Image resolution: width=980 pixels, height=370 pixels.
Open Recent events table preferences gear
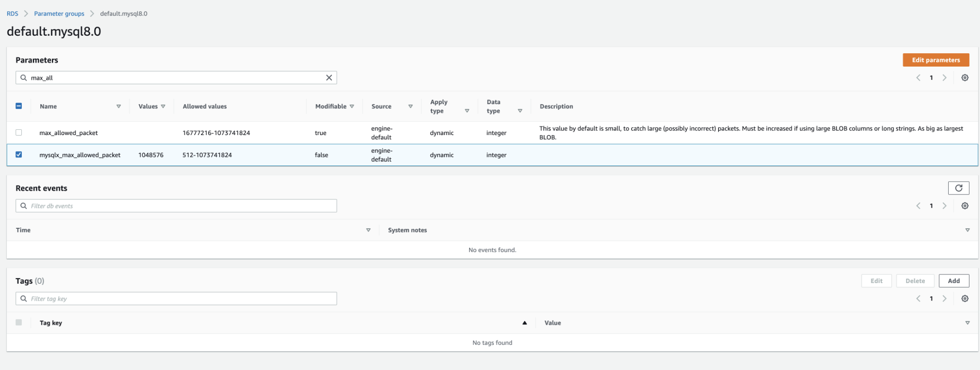click(x=965, y=206)
